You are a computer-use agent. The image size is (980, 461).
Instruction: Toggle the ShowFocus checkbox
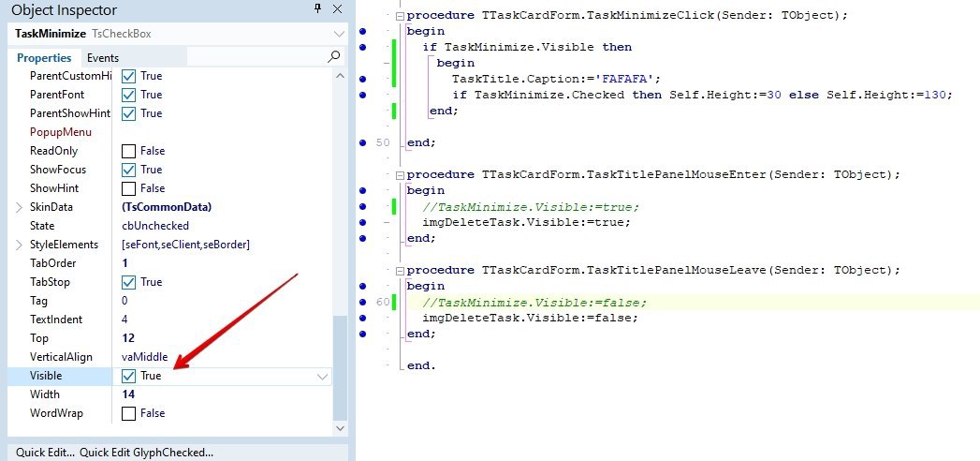129,171
